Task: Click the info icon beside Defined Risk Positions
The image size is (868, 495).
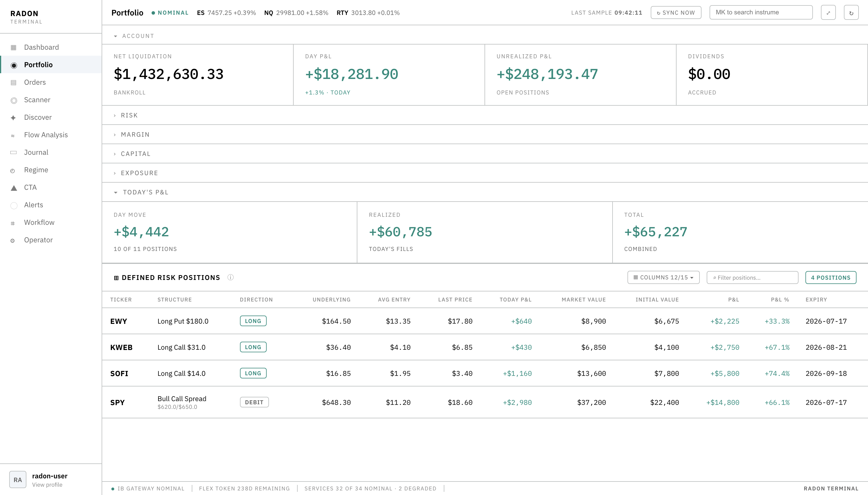Action: coord(230,277)
